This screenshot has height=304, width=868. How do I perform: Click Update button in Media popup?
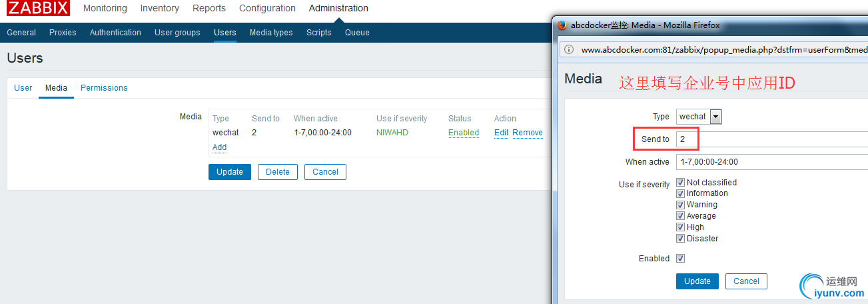[697, 281]
